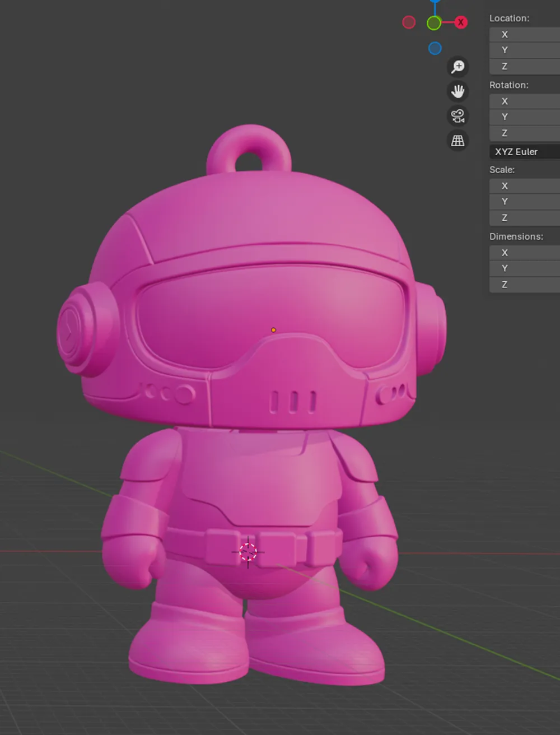The width and height of the screenshot is (560, 735).
Task: Click the Location X field
Action: 525,34
